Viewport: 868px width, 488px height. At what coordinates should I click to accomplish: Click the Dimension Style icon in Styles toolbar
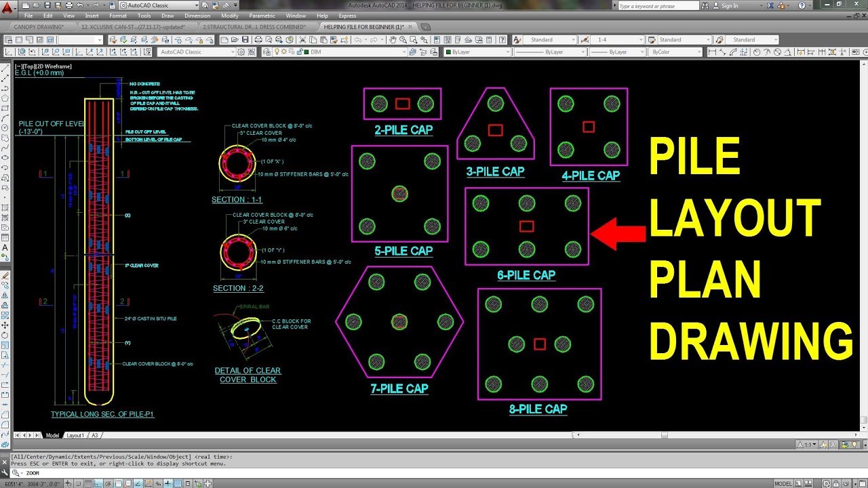[x=585, y=39]
